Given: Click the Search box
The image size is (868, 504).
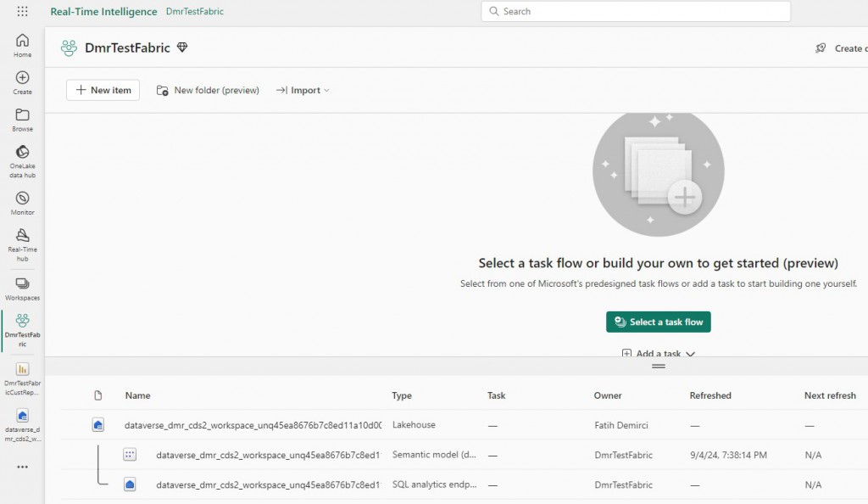Looking at the screenshot, I should tap(636, 11).
